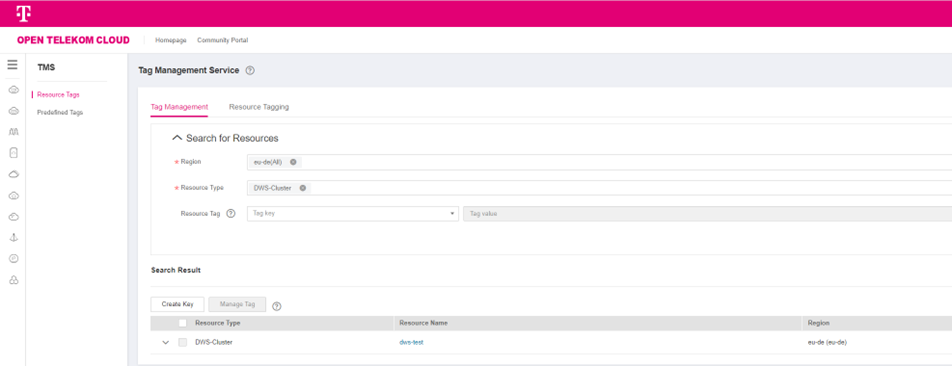Open the dws-test resource link
The width and height of the screenshot is (952, 366).
point(411,342)
